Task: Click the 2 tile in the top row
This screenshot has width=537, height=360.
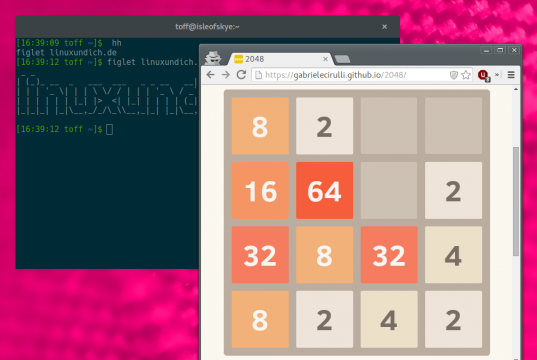Action: (x=324, y=126)
